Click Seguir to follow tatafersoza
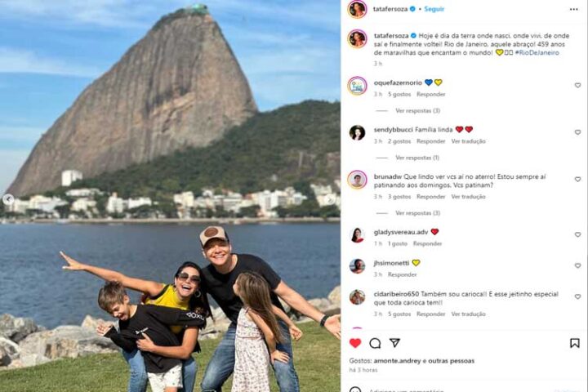 pyautogui.click(x=434, y=9)
